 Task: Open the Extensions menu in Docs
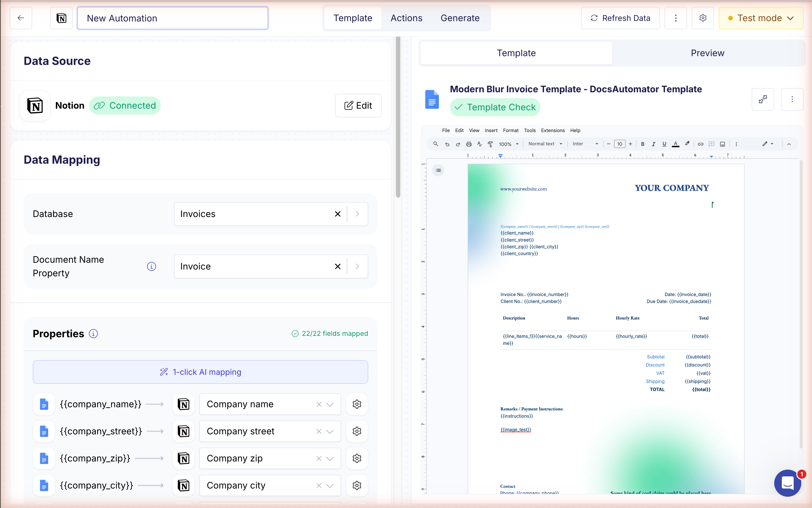(553, 130)
